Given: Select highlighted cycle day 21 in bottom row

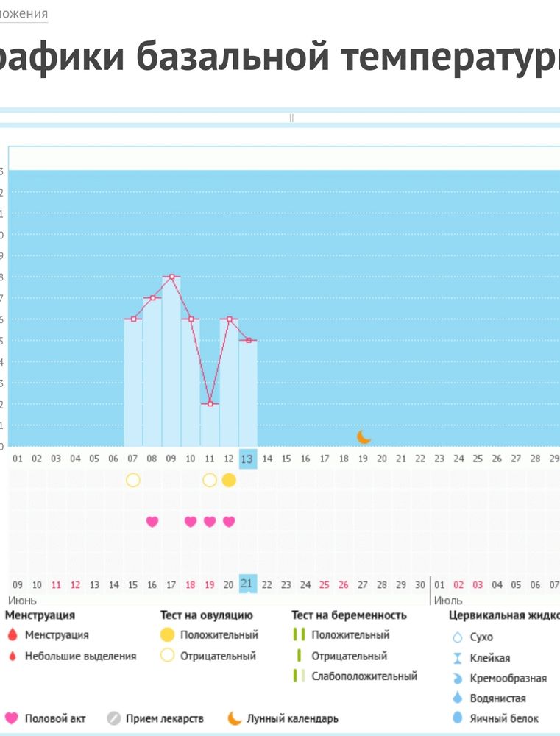Looking at the screenshot, I should tap(247, 584).
